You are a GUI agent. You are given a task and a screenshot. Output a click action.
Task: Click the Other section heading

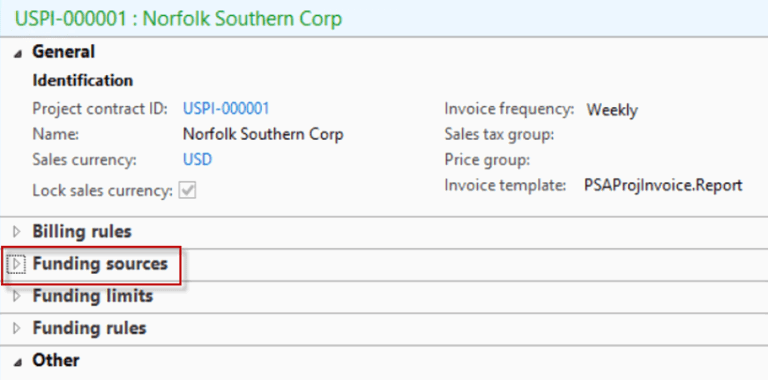(x=56, y=360)
